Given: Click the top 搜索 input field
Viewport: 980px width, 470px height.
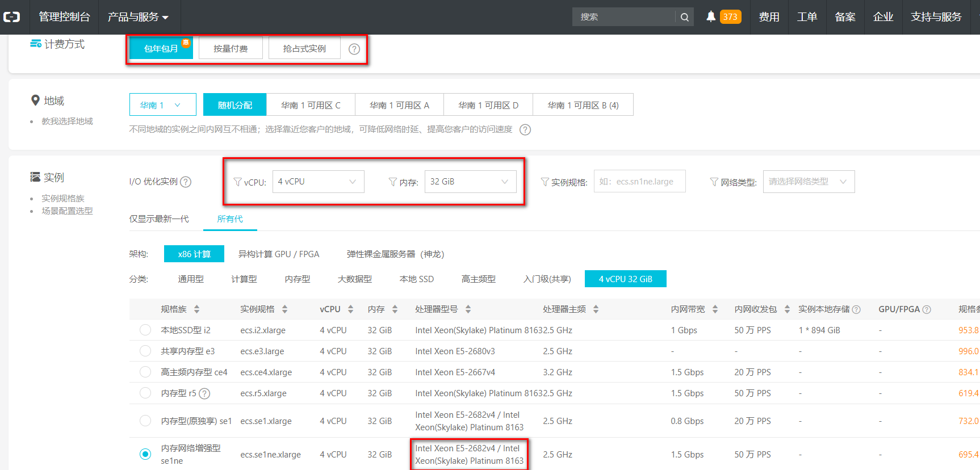Looking at the screenshot, I should pos(623,17).
